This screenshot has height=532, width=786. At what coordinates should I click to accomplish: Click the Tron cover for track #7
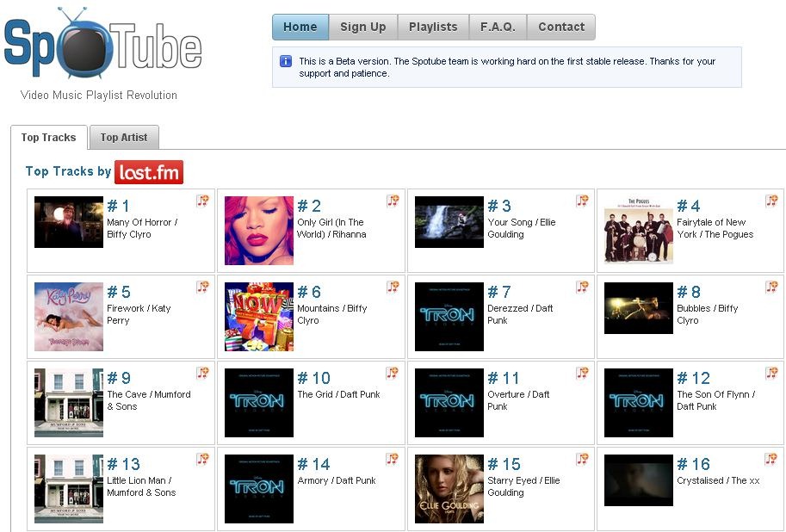(x=449, y=317)
